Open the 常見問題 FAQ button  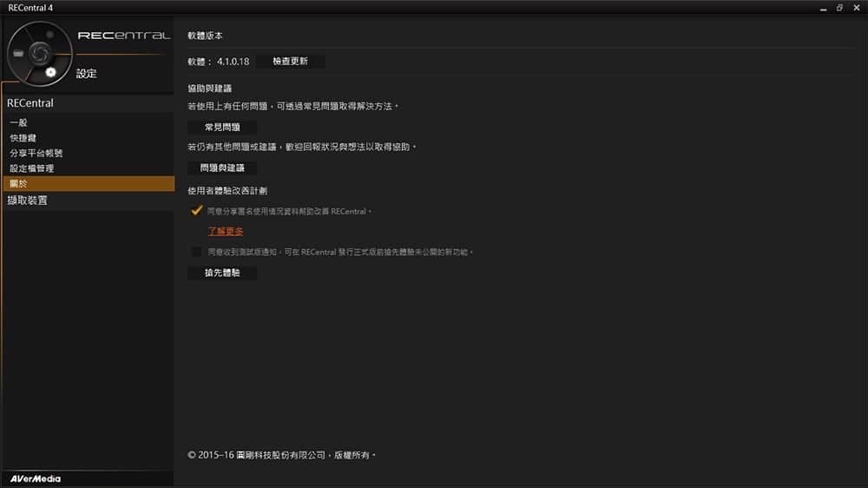point(222,128)
